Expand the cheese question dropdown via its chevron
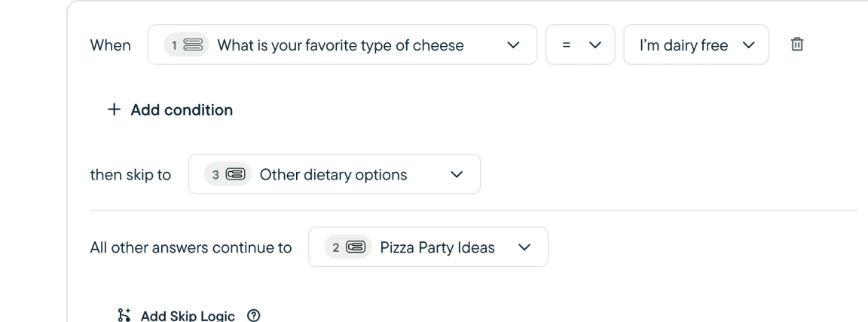The image size is (868, 322). [513, 45]
